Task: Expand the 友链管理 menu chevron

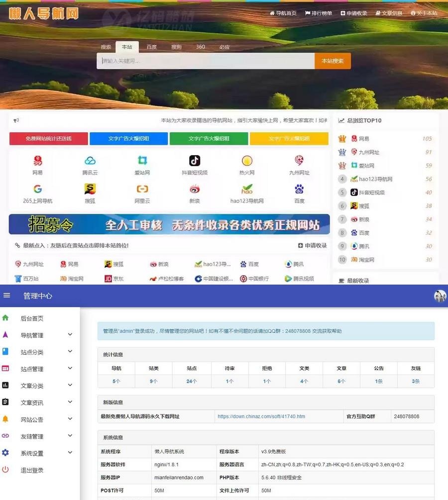Action: [x=70, y=436]
